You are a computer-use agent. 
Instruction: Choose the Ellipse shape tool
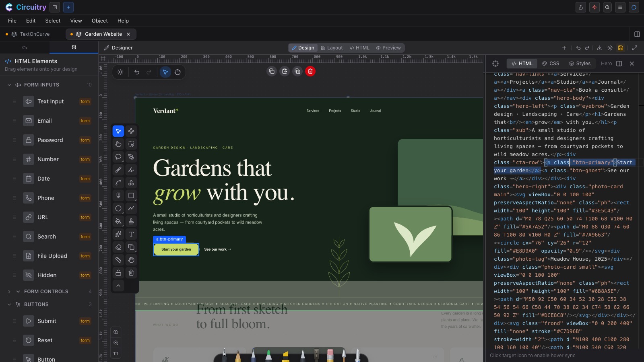(118, 208)
